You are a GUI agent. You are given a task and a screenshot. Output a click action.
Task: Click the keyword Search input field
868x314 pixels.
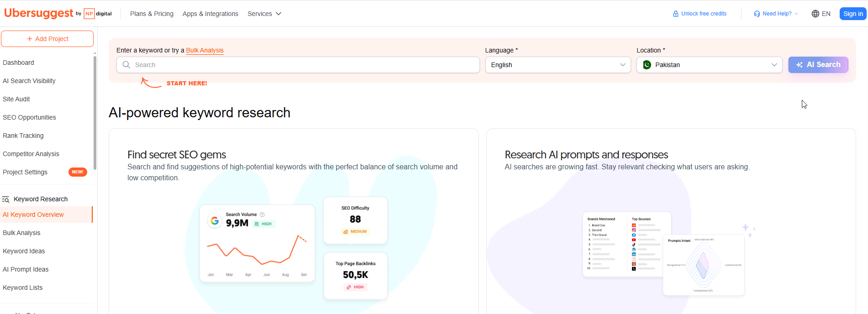click(298, 65)
